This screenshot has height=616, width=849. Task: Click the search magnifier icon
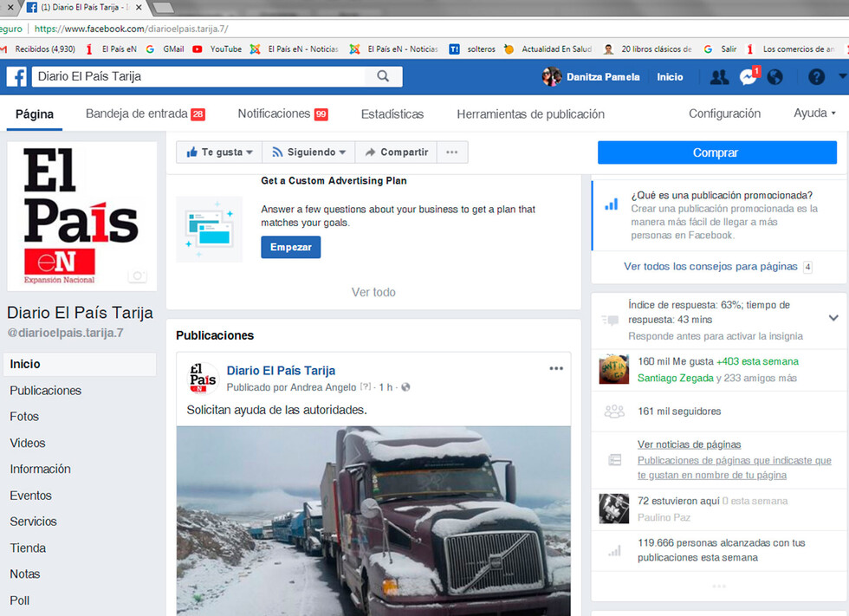pos(383,76)
